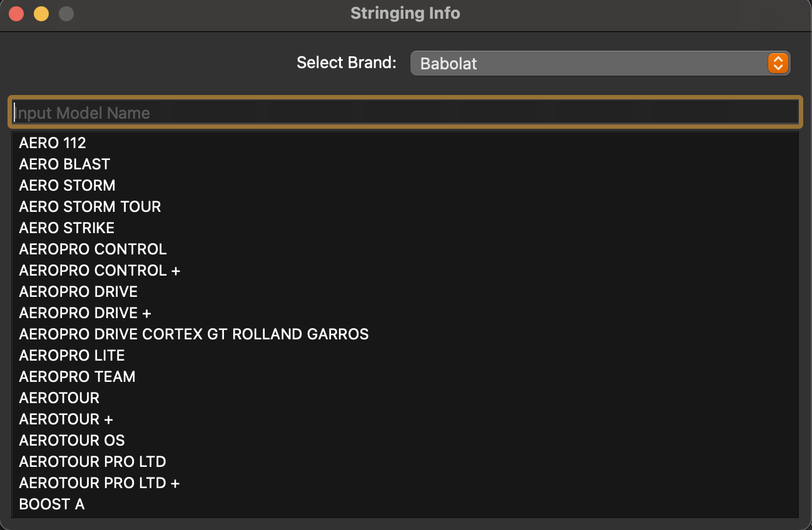Select AEROPRO DRIVE
Image resolution: width=812 pixels, height=530 pixels.
(78, 291)
